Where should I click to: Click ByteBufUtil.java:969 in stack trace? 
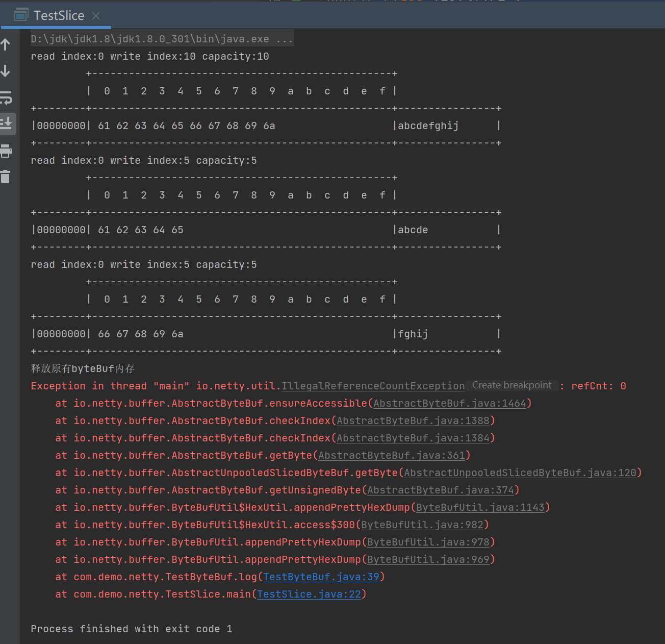tap(428, 560)
